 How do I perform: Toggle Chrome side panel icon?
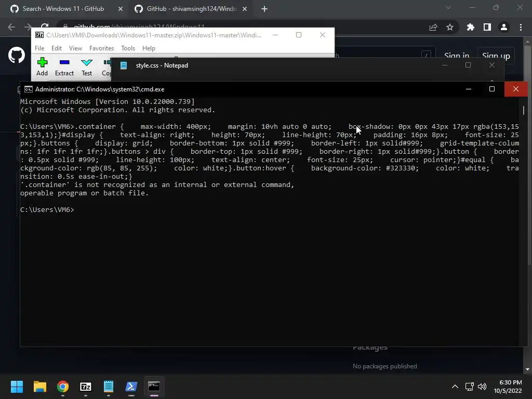487,27
